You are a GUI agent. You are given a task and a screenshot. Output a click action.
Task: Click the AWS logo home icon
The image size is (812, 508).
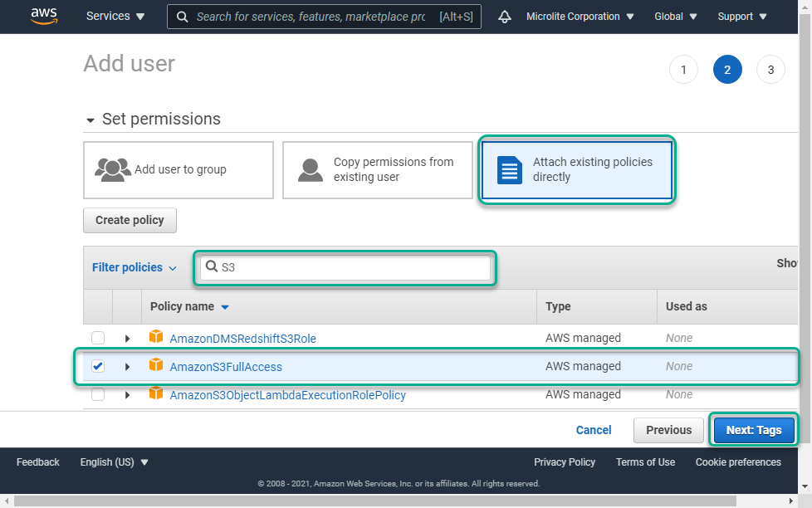pyautogui.click(x=43, y=16)
